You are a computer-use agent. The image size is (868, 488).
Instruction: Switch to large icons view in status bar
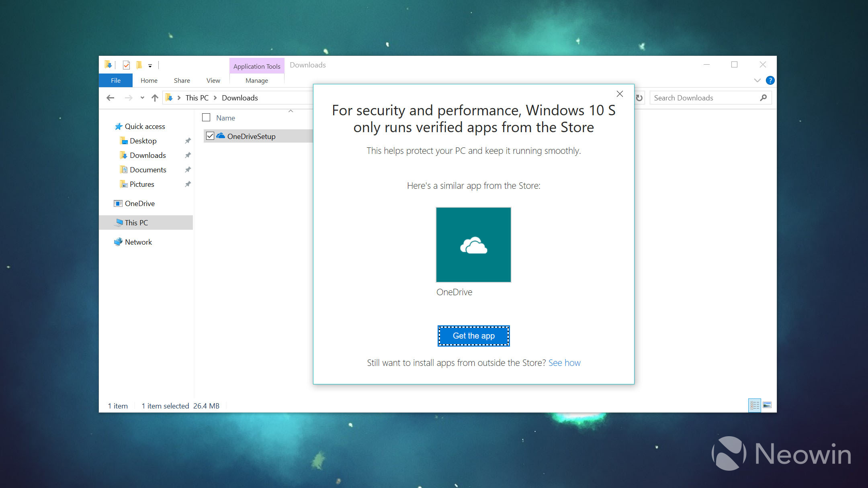(x=767, y=405)
